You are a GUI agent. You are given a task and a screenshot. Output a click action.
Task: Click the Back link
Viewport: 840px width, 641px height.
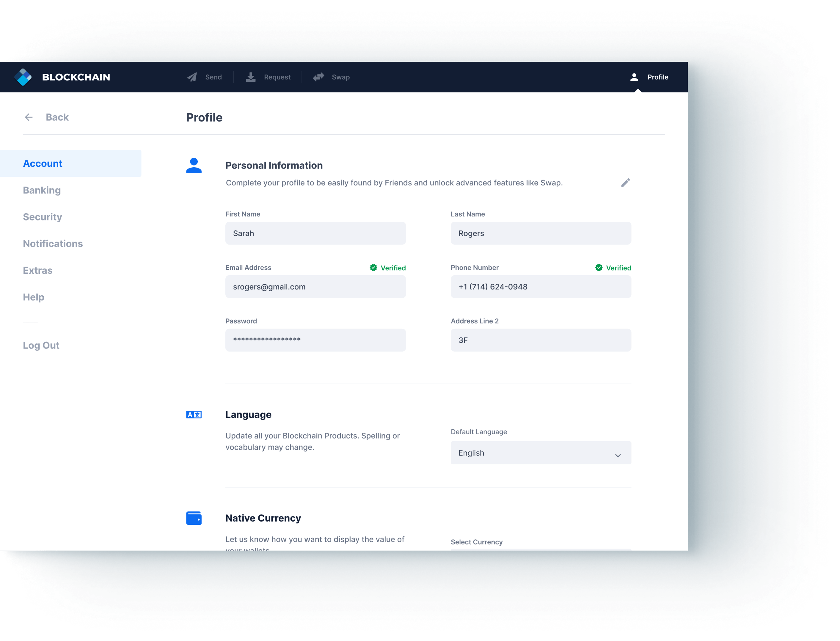pos(57,117)
